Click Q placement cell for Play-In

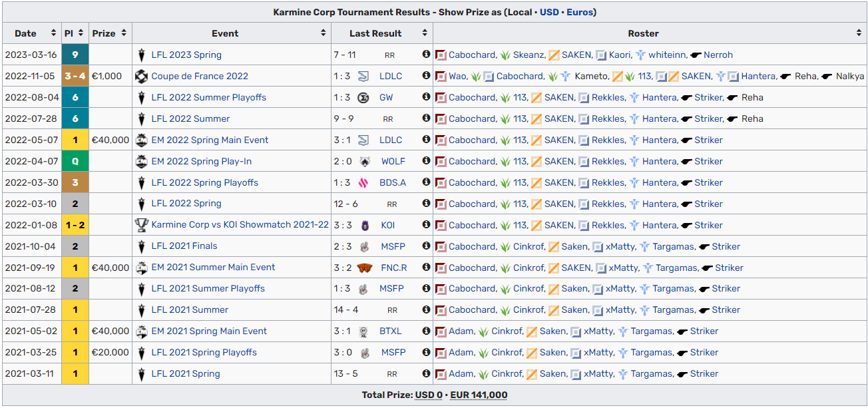(x=75, y=161)
